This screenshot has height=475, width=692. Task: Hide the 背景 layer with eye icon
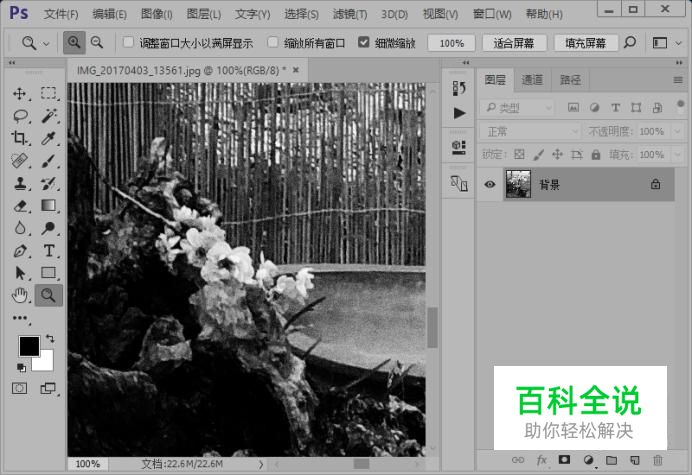click(x=489, y=184)
